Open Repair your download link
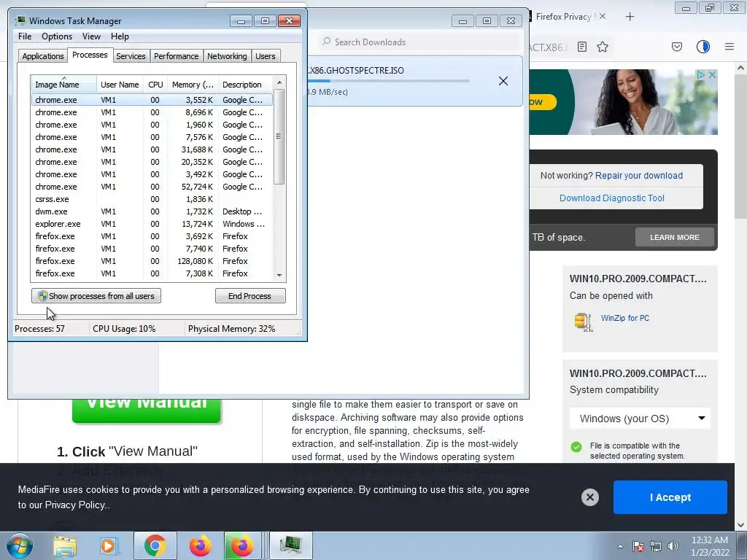The height and width of the screenshot is (560, 747). (x=639, y=175)
